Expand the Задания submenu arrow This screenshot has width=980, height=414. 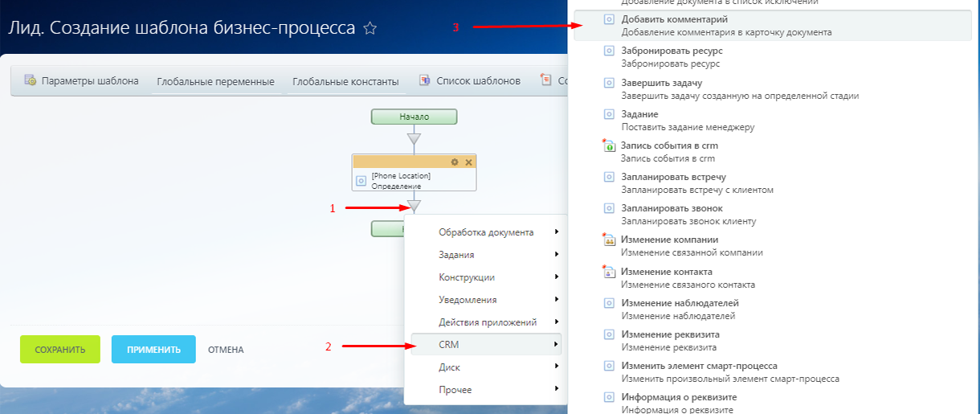tap(557, 255)
